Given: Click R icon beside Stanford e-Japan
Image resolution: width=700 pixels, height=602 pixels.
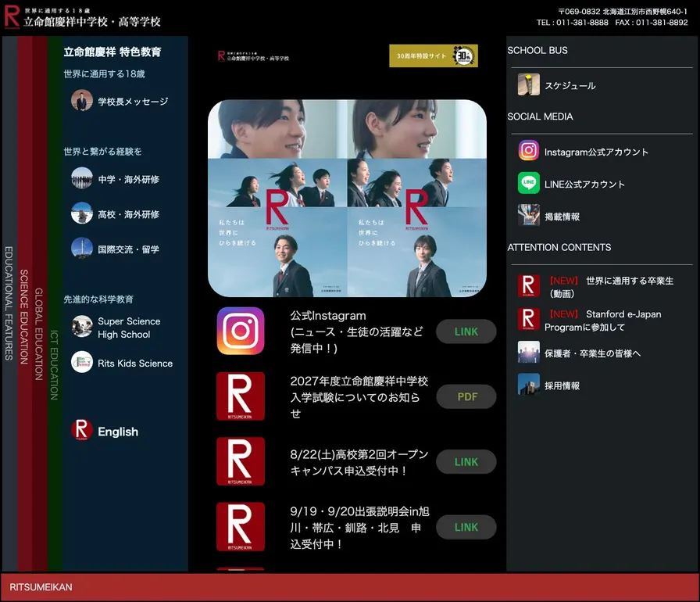Looking at the screenshot, I should tap(529, 319).
